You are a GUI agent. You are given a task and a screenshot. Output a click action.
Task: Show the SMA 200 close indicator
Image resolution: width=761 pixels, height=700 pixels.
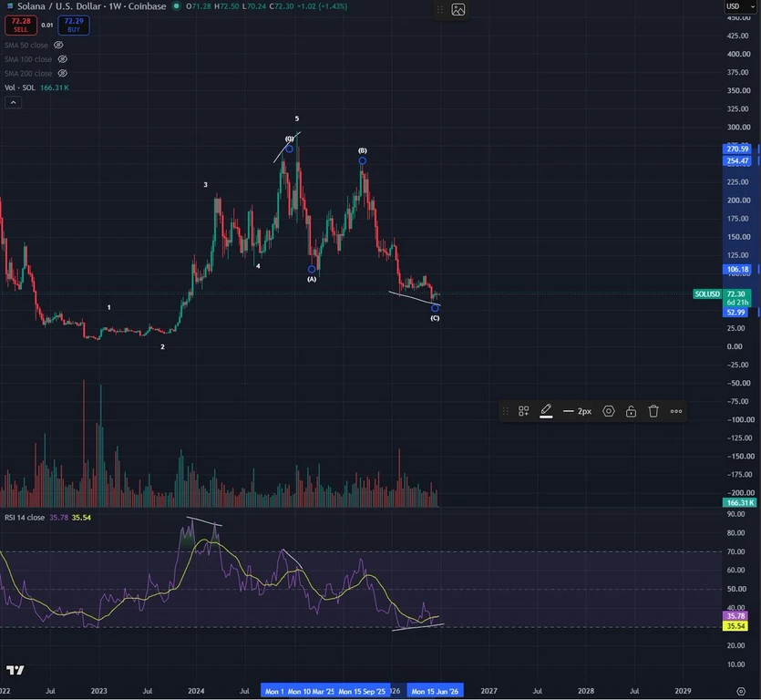(x=63, y=73)
